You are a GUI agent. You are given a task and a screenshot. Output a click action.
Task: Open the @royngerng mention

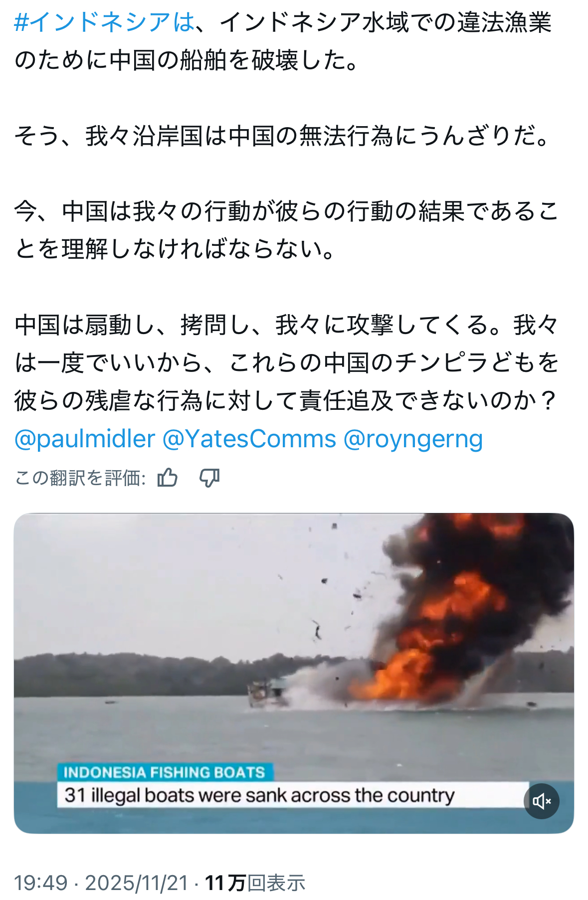click(x=413, y=439)
